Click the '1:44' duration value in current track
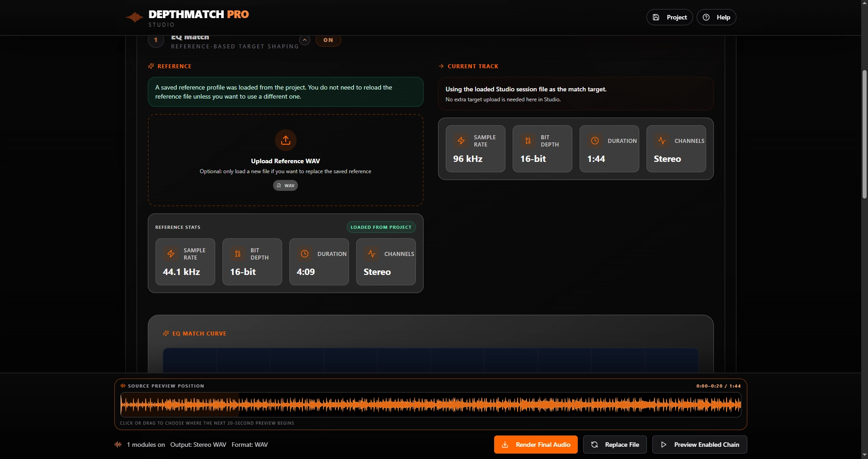The height and width of the screenshot is (459, 868). (x=596, y=159)
